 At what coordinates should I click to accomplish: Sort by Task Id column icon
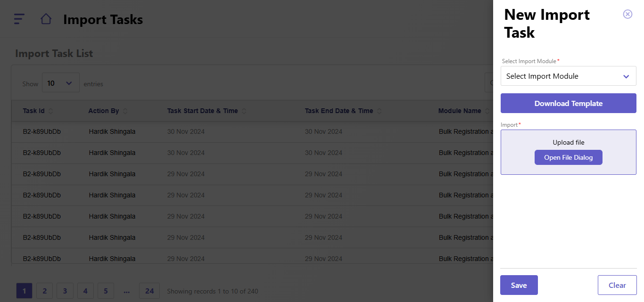point(51,111)
